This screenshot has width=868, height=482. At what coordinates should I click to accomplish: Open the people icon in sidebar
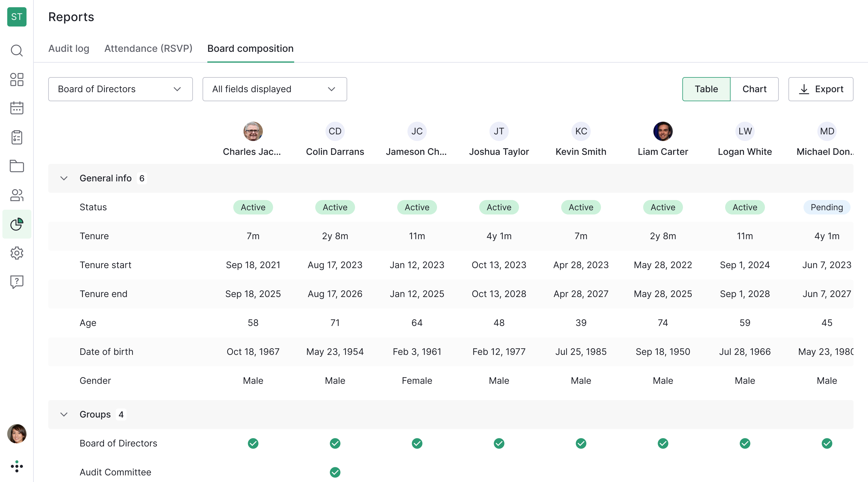point(17,195)
